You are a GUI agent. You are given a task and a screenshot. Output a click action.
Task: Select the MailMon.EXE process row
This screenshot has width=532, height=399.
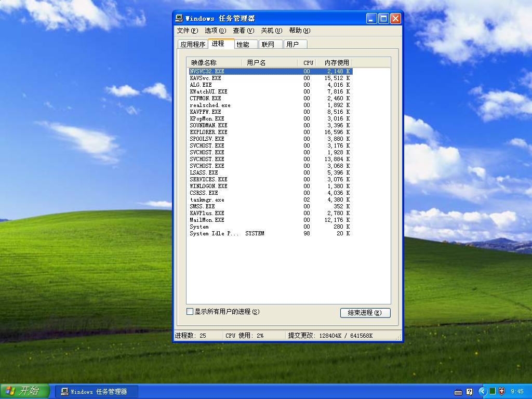[271, 220]
